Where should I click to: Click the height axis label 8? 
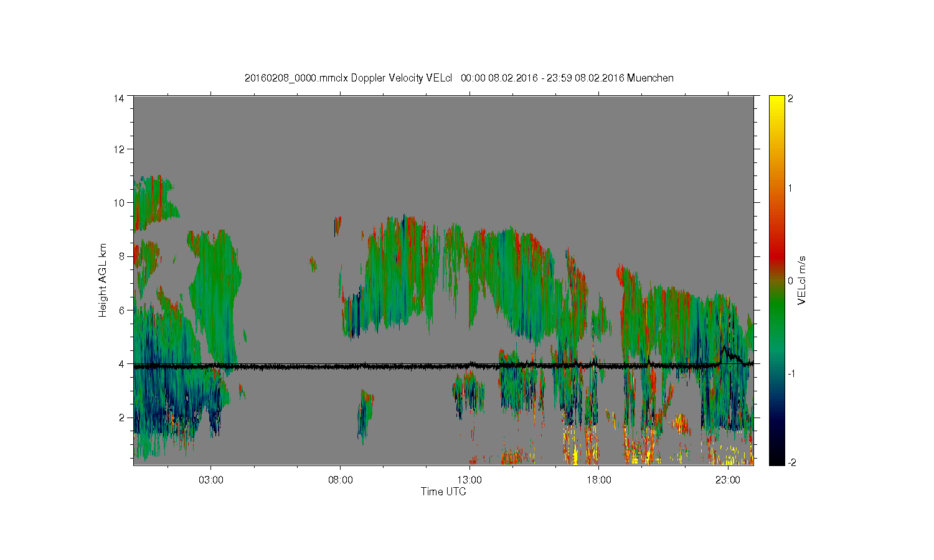point(121,256)
